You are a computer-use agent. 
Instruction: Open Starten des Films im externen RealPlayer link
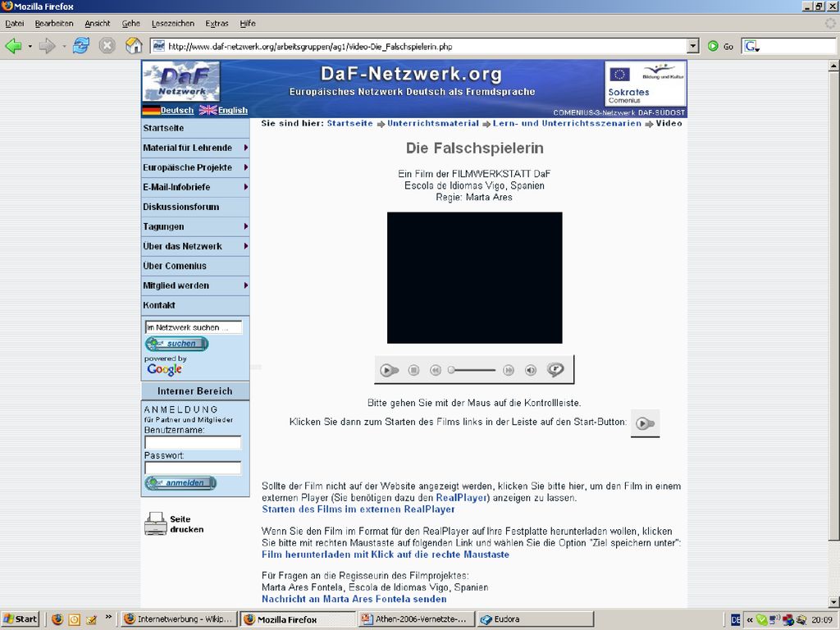(358, 509)
